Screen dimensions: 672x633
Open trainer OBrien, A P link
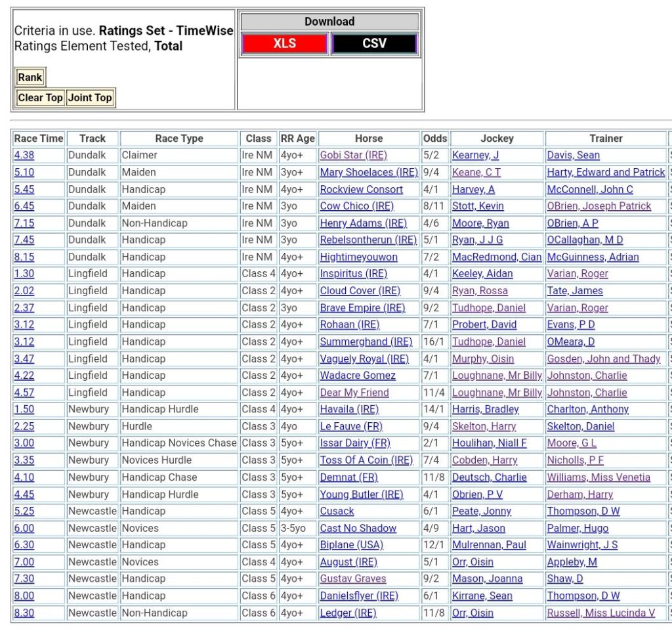tap(572, 223)
